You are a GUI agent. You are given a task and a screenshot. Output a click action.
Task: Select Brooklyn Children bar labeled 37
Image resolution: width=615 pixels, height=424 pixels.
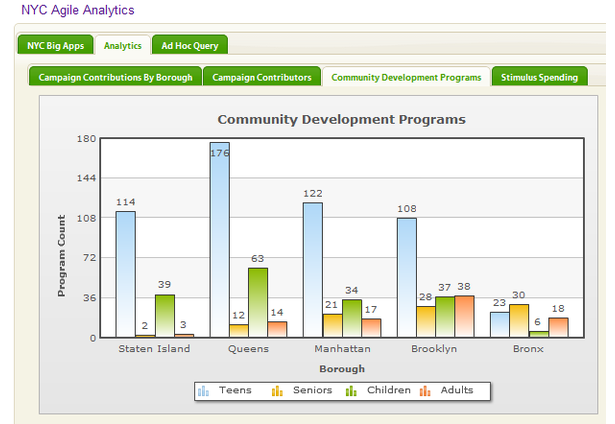(x=445, y=317)
